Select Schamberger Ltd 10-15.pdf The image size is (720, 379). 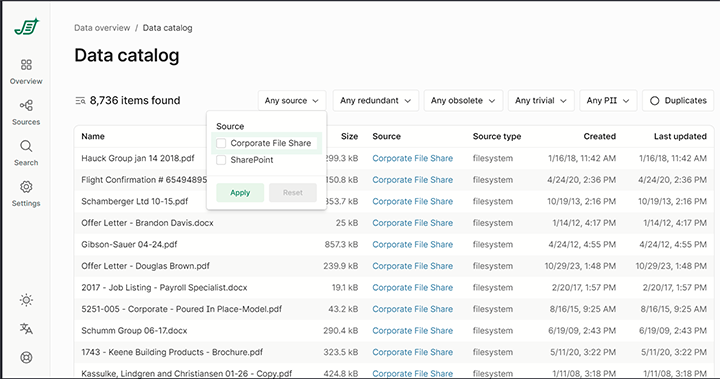135,202
